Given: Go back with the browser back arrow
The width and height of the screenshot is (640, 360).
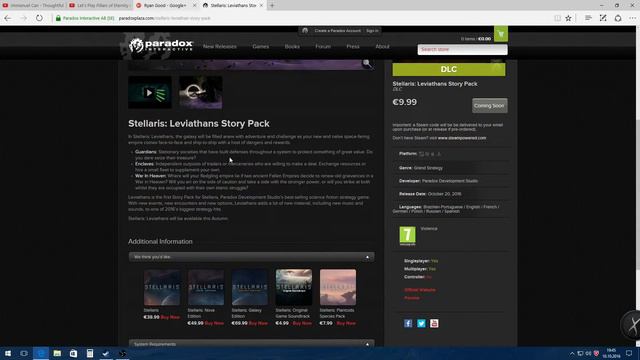Looking at the screenshot, I should point(8,18).
